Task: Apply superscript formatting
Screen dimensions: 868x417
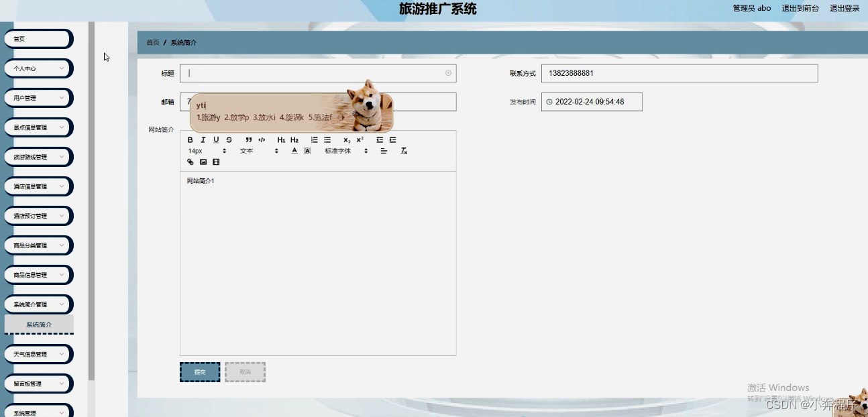Action: point(360,140)
